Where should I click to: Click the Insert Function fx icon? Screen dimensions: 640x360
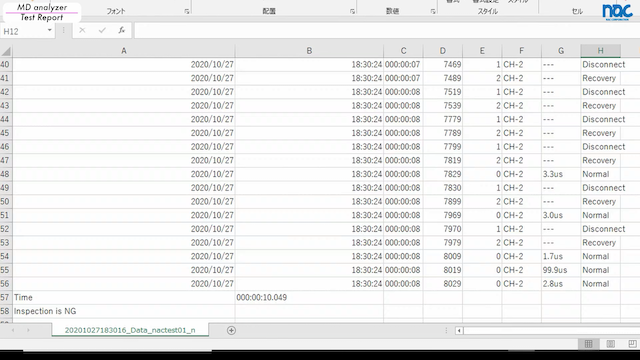point(121,30)
